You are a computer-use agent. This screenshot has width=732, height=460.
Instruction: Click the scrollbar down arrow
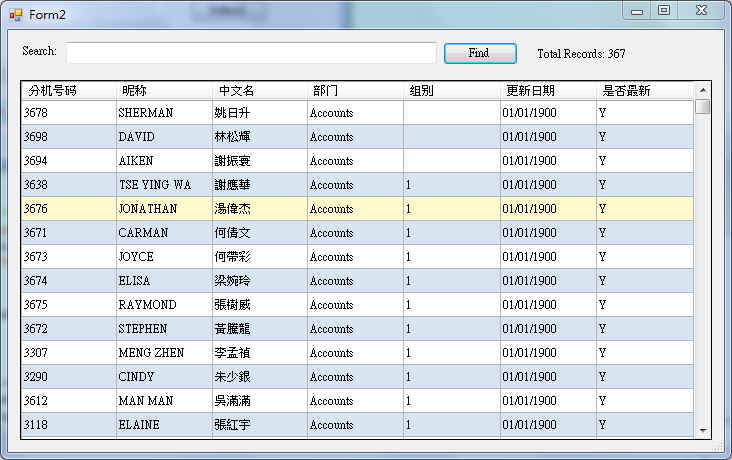[x=702, y=431]
